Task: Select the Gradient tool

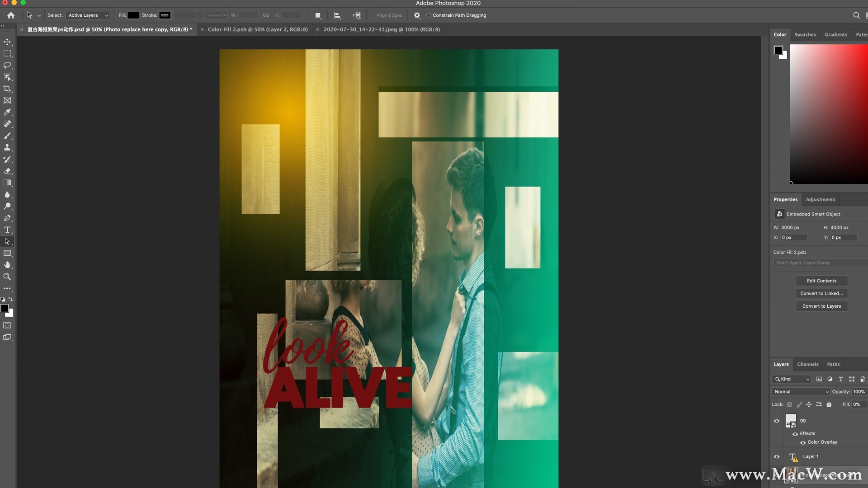Action: point(7,183)
